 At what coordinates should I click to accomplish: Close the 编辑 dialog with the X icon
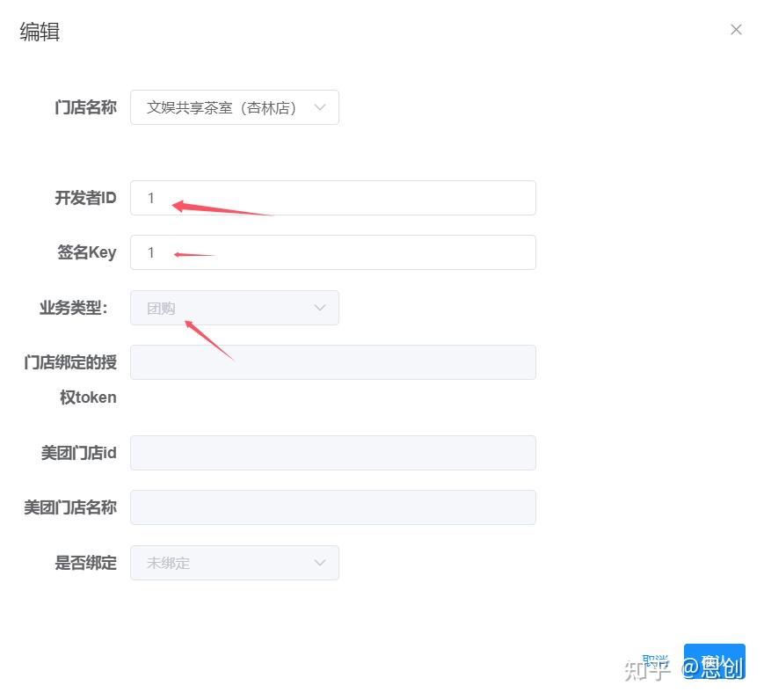(x=736, y=30)
